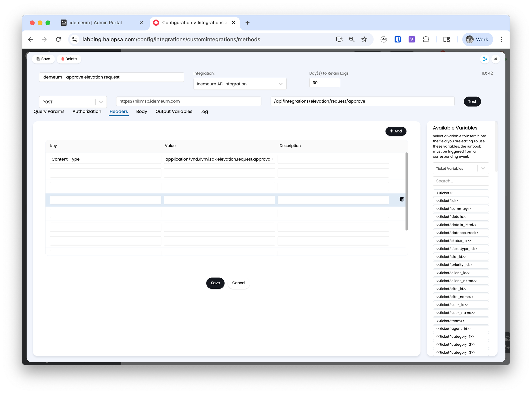Bookmark this page with the star icon

coord(364,39)
